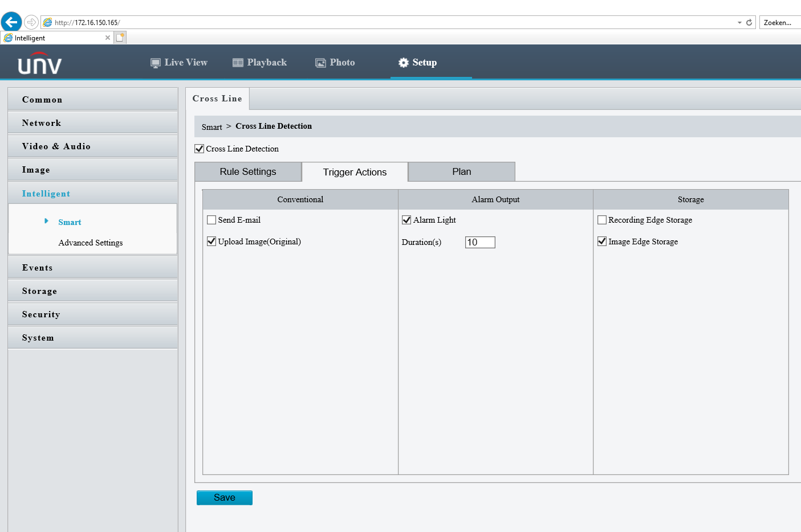
Task: Select the Cross Line tab
Action: 217,99
